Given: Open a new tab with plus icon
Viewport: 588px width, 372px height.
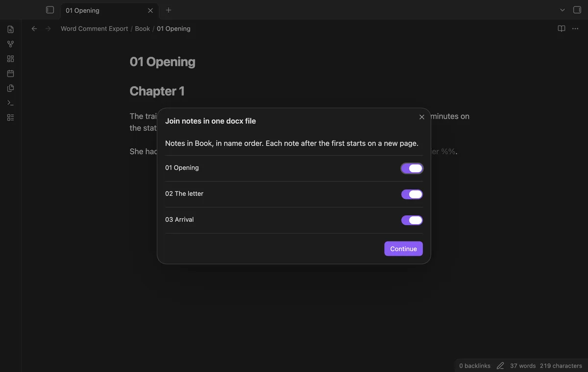Looking at the screenshot, I should [169, 10].
